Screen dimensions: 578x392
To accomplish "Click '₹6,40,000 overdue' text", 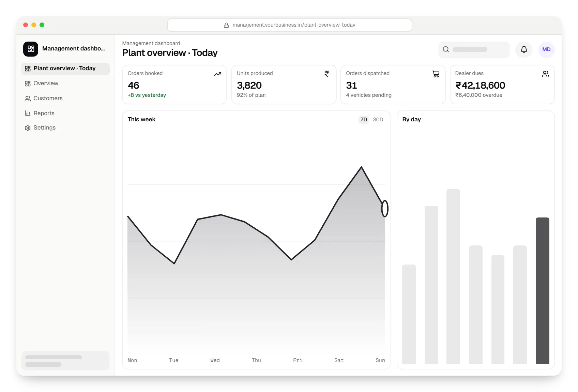I will (479, 95).
